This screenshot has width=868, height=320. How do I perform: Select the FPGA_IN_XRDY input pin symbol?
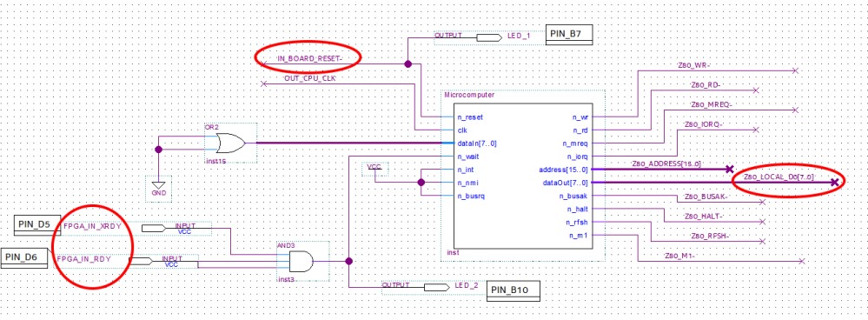[x=153, y=228]
